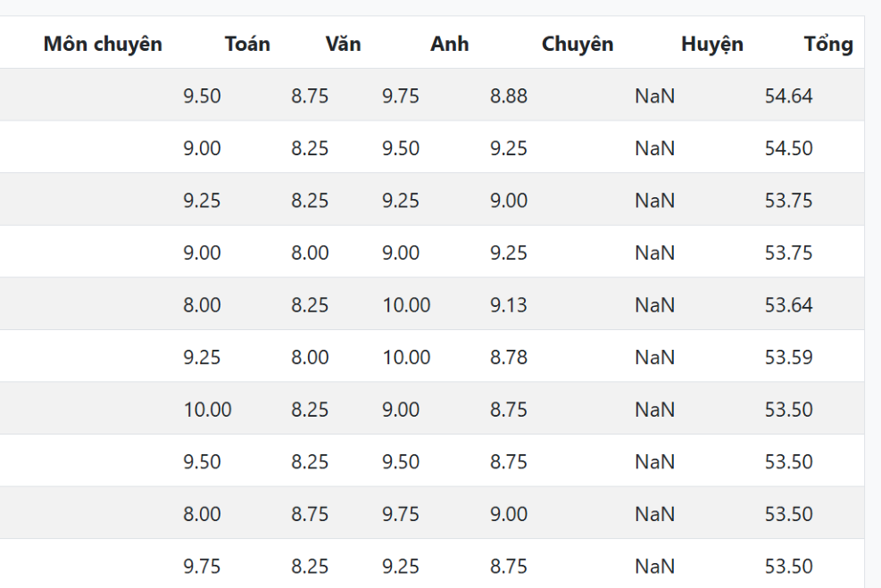Click Văn score 8.25 in the 54.50 row
Screen dimensions: 881x588
[310, 148]
